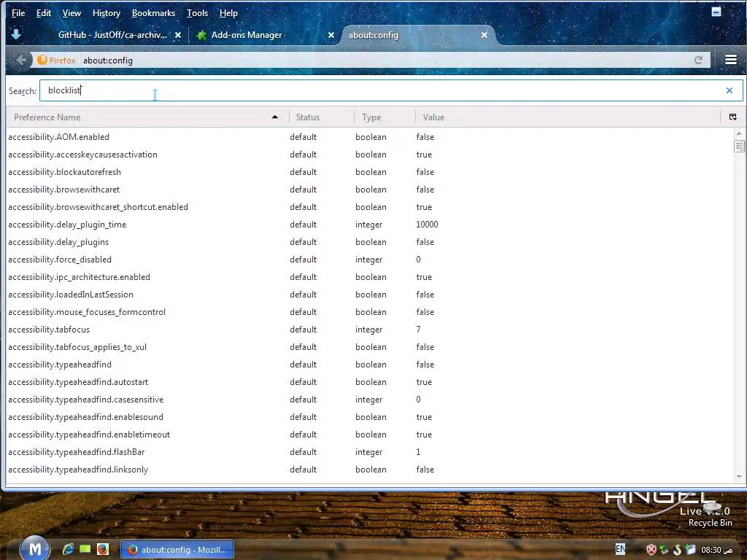Click the value 10000 of delay_plugin_time

[427, 225]
